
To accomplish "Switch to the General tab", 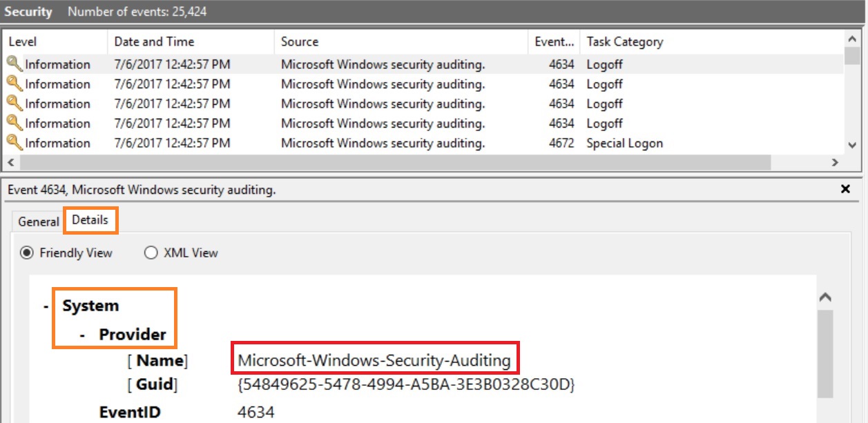I will [x=38, y=222].
